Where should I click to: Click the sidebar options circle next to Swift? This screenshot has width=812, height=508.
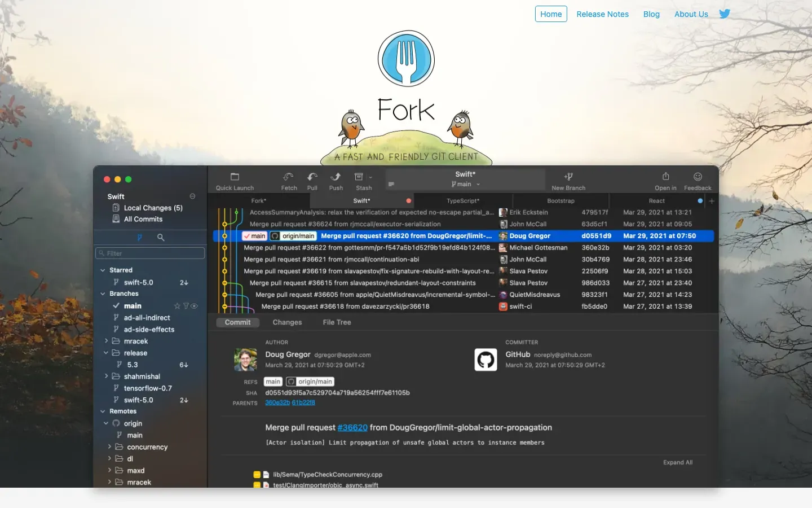click(x=192, y=196)
